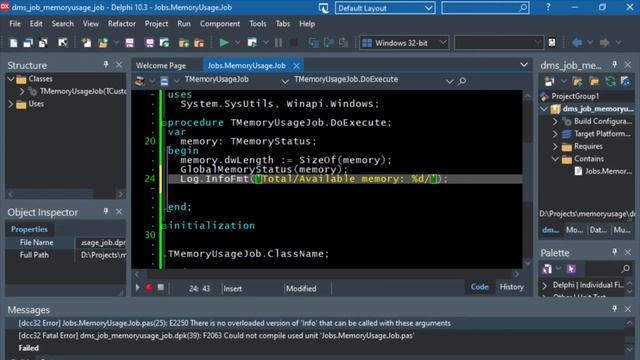The width and height of the screenshot is (640, 360).
Task: Toggle Insert mode in editor status bar
Action: coord(233,289)
